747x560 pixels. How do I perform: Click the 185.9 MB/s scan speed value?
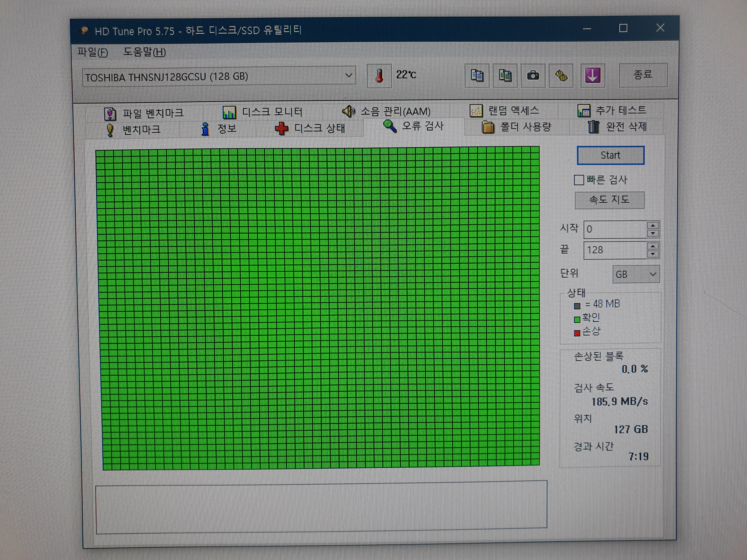tap(620, 401)
